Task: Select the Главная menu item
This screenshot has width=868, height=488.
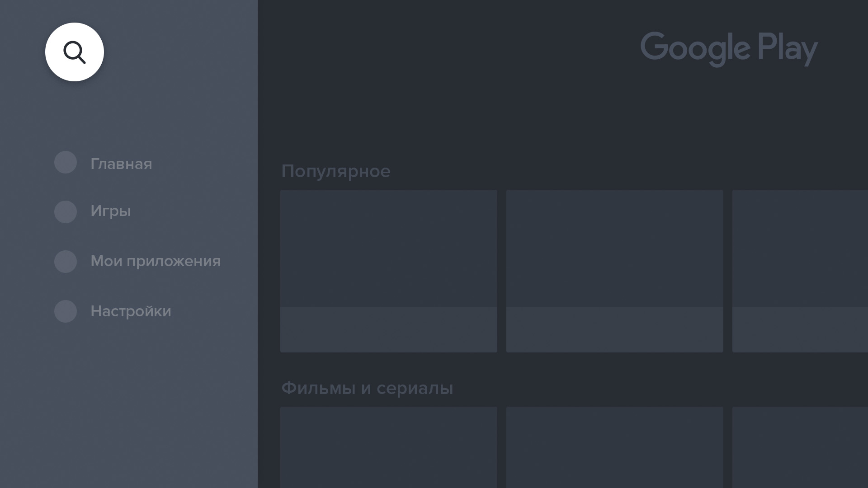Action: tap(121, 164)
